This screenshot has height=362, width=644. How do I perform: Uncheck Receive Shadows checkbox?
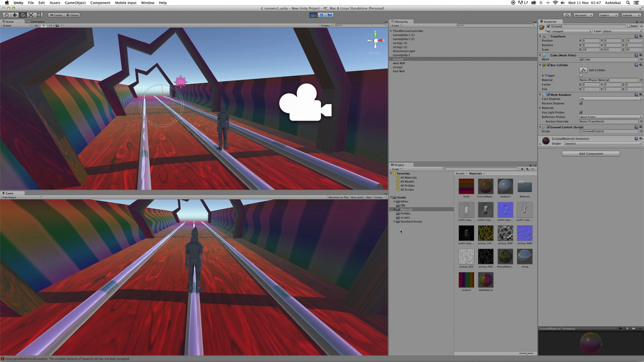pyautogui.click(x=581, y=104)
